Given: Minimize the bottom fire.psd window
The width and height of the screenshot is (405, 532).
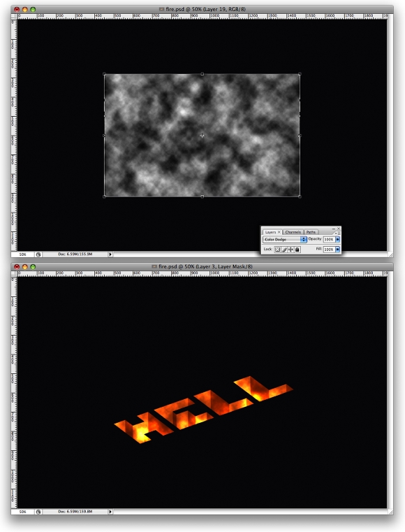Looking at the screenshot, I should [x=24, y=266].
